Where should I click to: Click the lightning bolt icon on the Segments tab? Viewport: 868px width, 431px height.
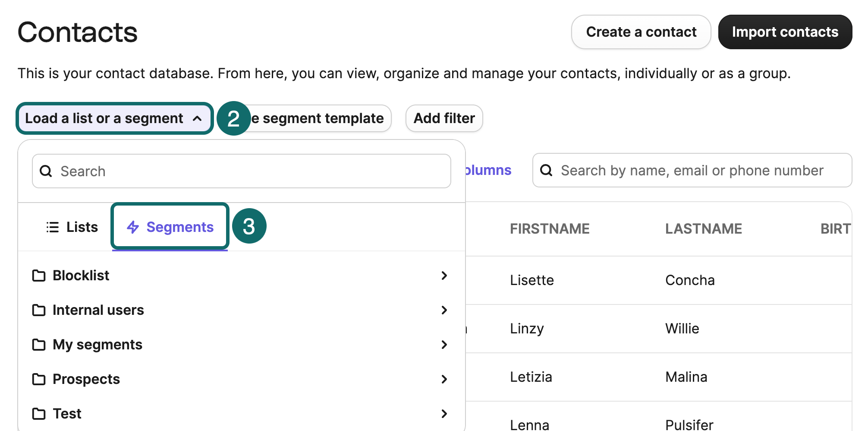(132, 227)
